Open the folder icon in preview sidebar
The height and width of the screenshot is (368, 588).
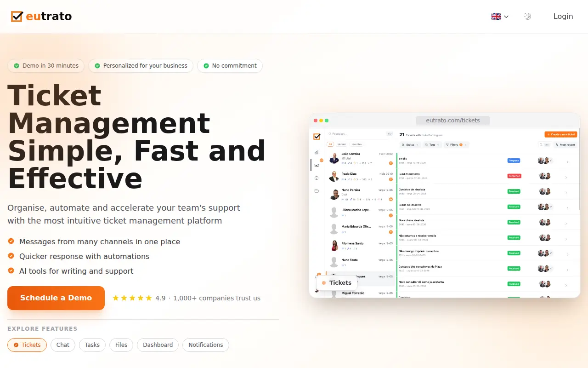317,191
